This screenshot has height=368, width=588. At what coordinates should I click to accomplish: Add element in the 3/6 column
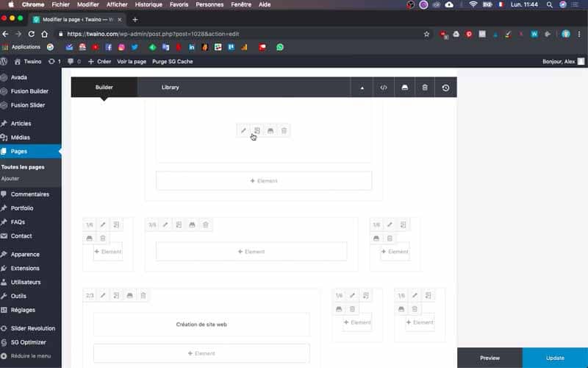251,252
